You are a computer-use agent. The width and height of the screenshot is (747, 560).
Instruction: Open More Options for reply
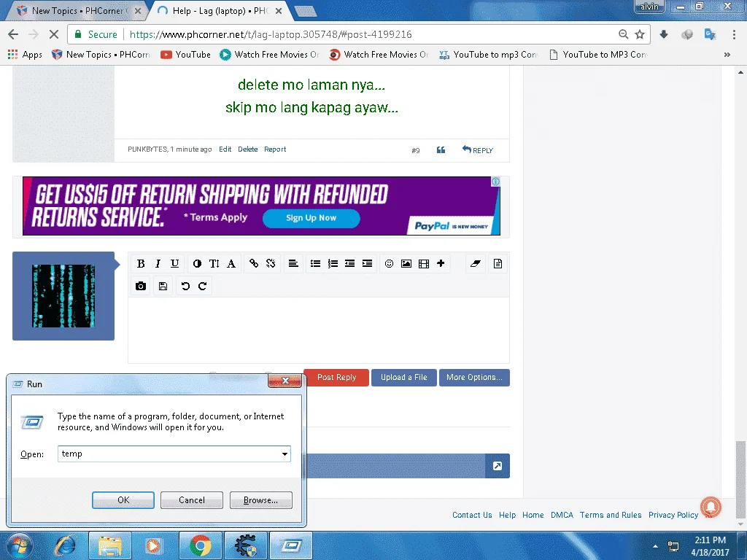pos(474,377)
